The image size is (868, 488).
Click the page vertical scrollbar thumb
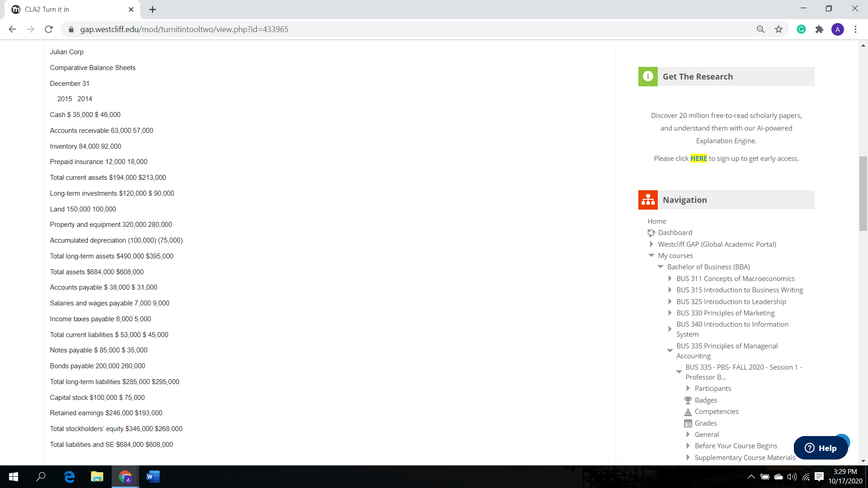(x=863, y=193)
